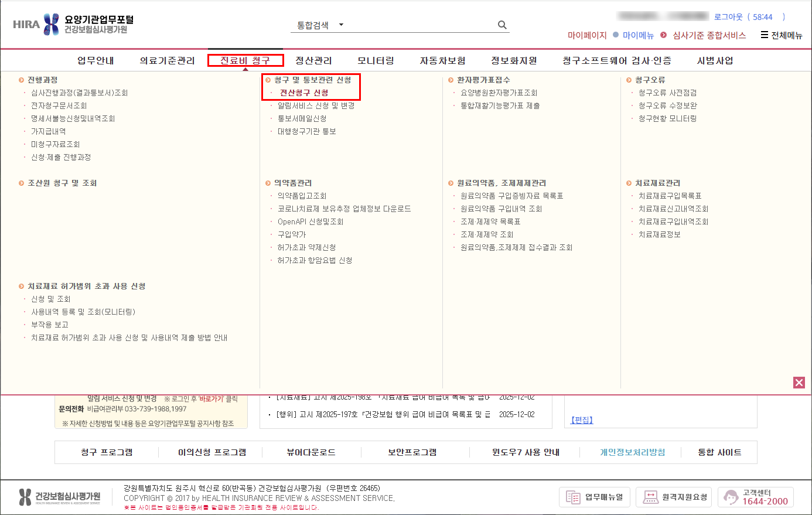Click the 로그아웃 link

[x=728, y=17]
